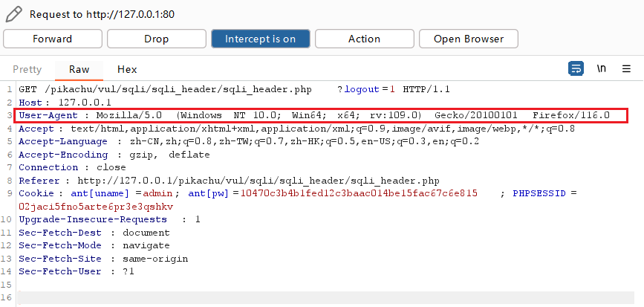Toggle the \n non-printable characters button

[x=601, y=68]
